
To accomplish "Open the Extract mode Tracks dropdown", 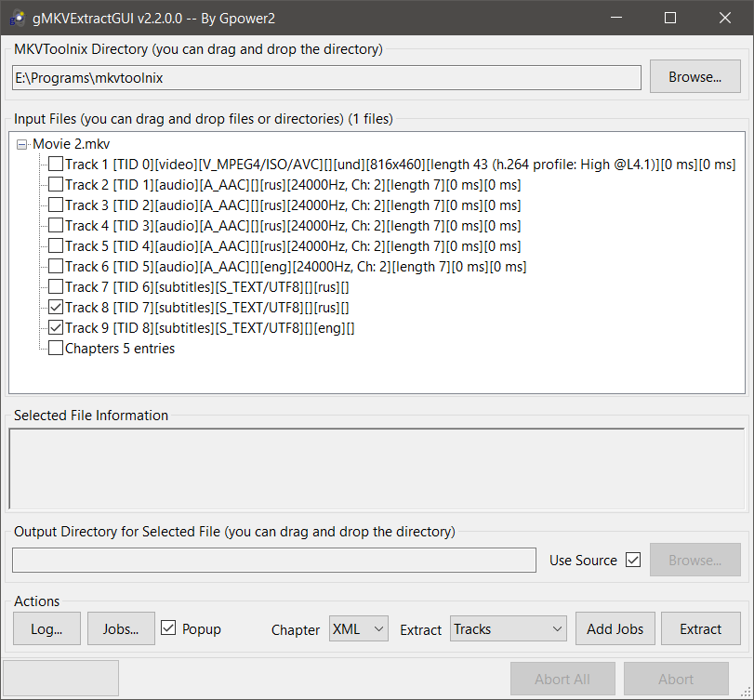I will (508, 629).
